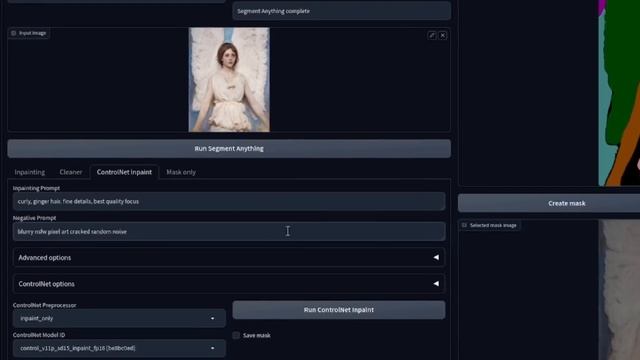Switch to the Inpainting tab
Image resolution: width=640 pixels, height=360 pixels.
click(30, 172)
